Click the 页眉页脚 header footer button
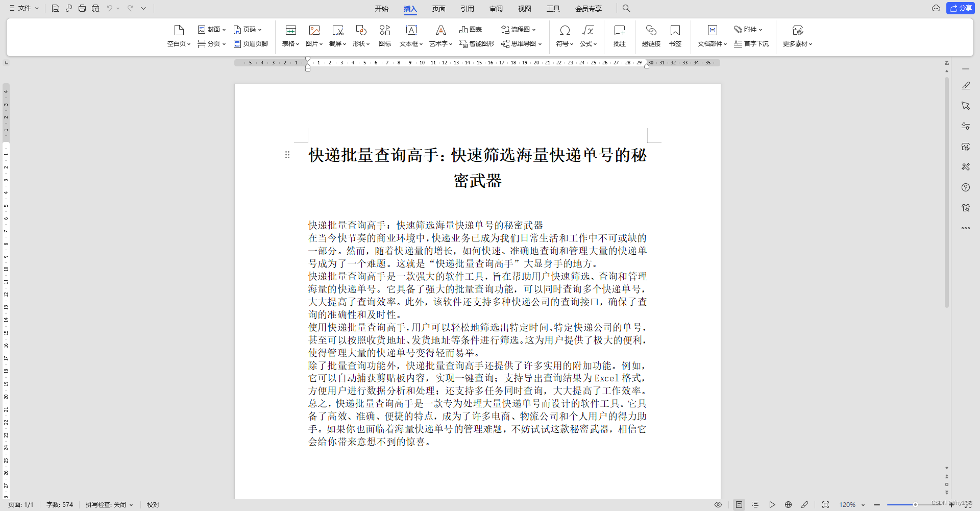Image resolution: width=980 pixels, height=511 pixels. coord(251,44)
